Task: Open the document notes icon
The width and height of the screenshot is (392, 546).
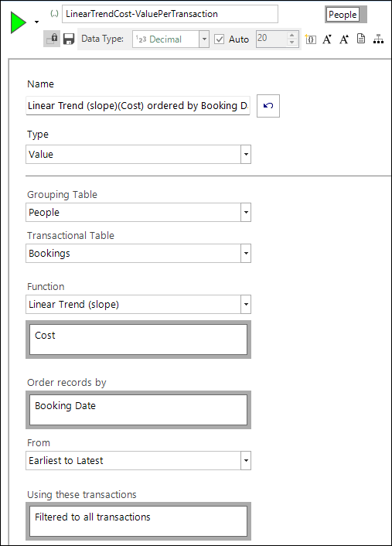Action: coord(361,39)
